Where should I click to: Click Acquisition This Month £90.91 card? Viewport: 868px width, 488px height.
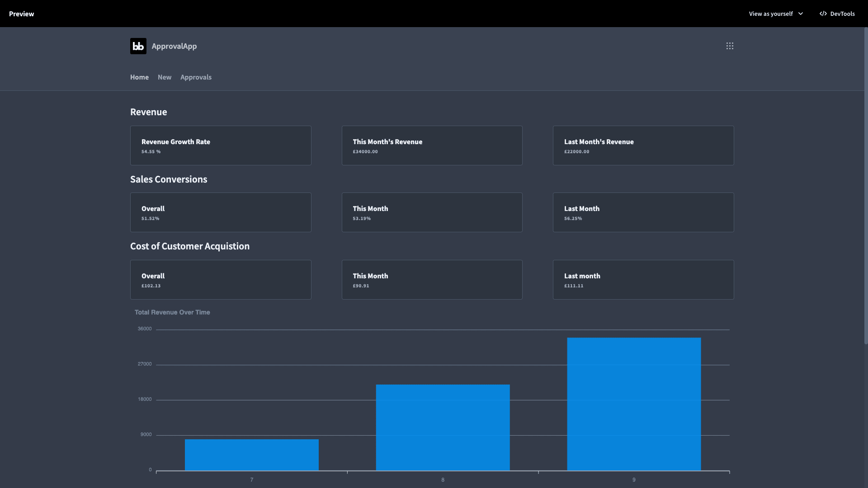tap(432, 280)
